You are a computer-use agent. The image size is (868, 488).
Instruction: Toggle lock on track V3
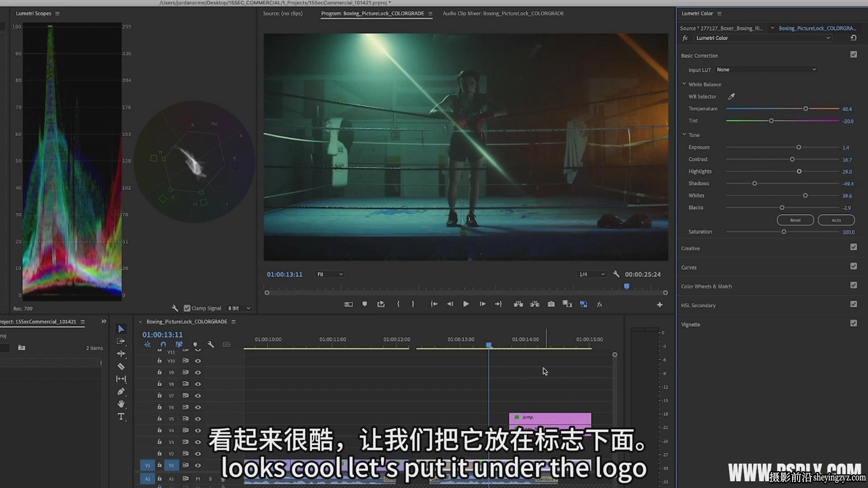coord(159,442)
